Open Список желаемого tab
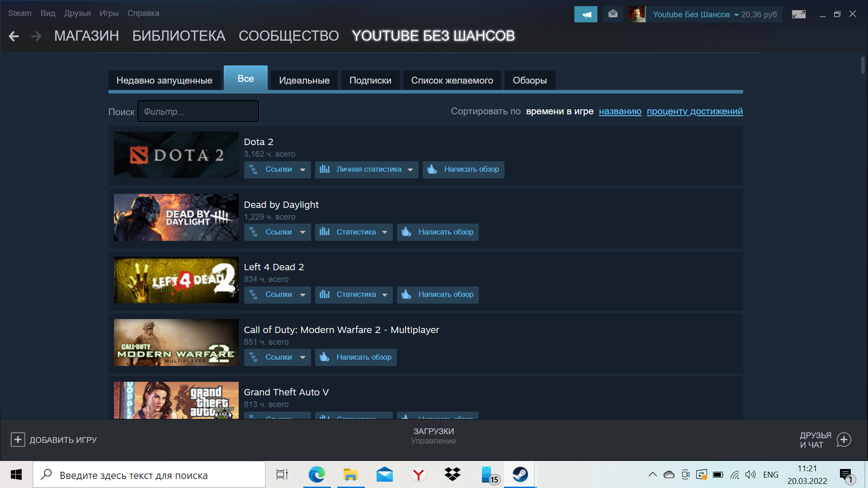The image size is (868, 488). pos(452,80)
